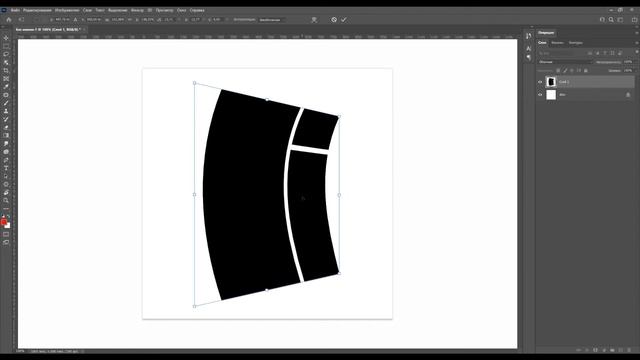Viewport: 640px width, 360px height.
Task: Select the Zoom tool
Action: pyautogui.click(x=6, y=200)
